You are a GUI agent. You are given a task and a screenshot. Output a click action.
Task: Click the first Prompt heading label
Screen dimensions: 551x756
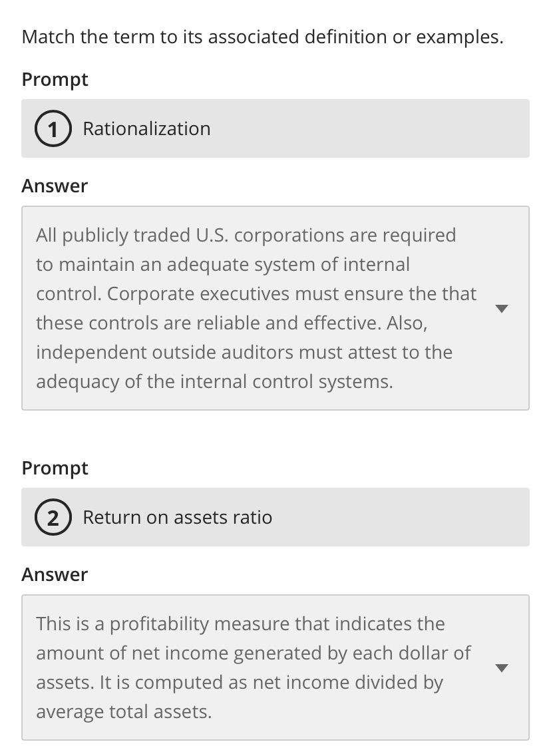tap(55, 79)
